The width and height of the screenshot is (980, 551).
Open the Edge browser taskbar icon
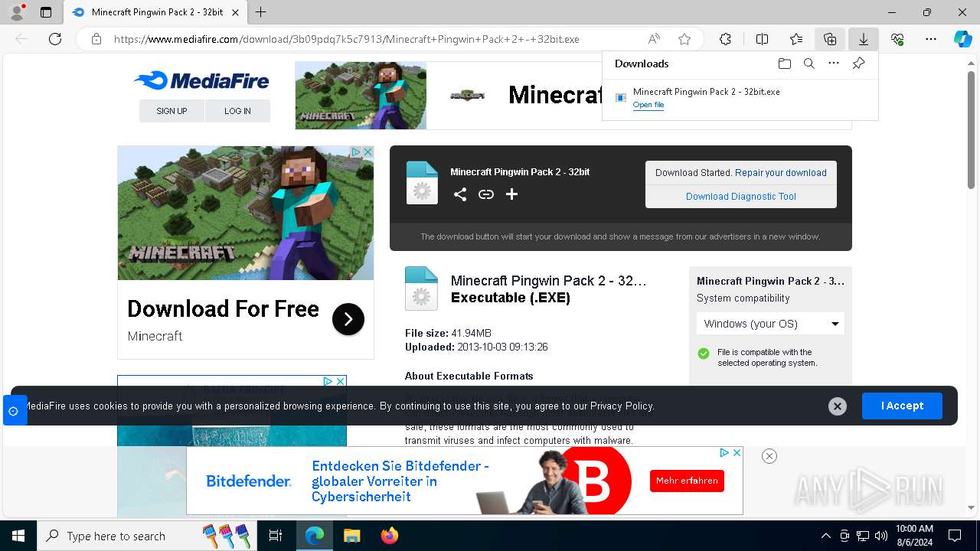[x=314, y=536]
